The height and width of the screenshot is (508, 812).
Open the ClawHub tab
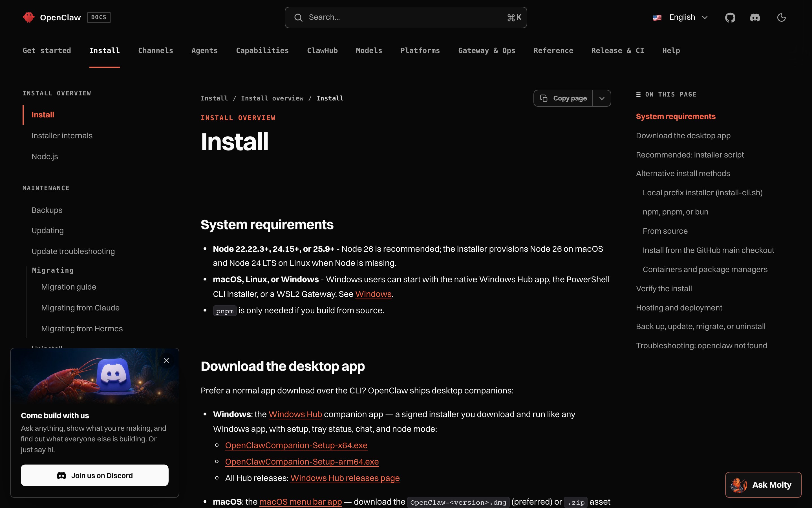[323, 51]
